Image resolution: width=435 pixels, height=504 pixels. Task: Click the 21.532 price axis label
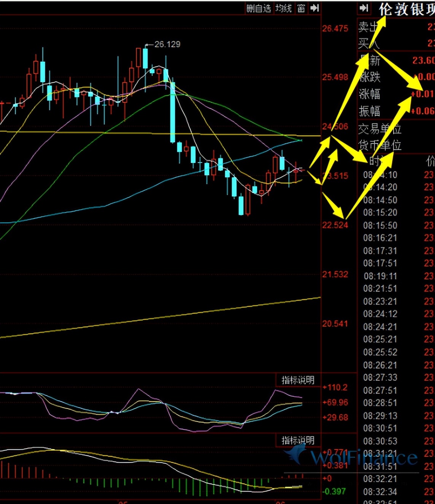(x=335, y=274)
